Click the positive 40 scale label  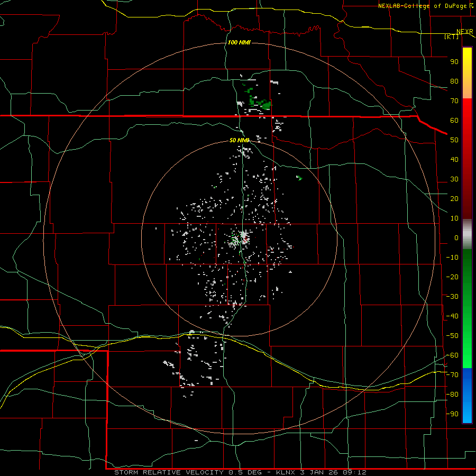[x=454, y=160]
